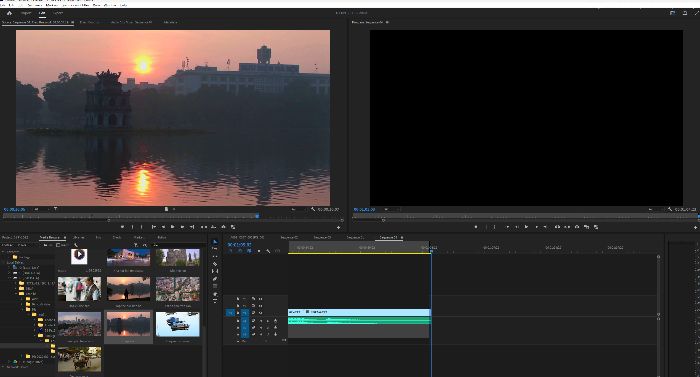The width and height of the screenshot is (700, 377).
Task: Click Overwrite button in Source monitor
Action: (x=213, y=227)
